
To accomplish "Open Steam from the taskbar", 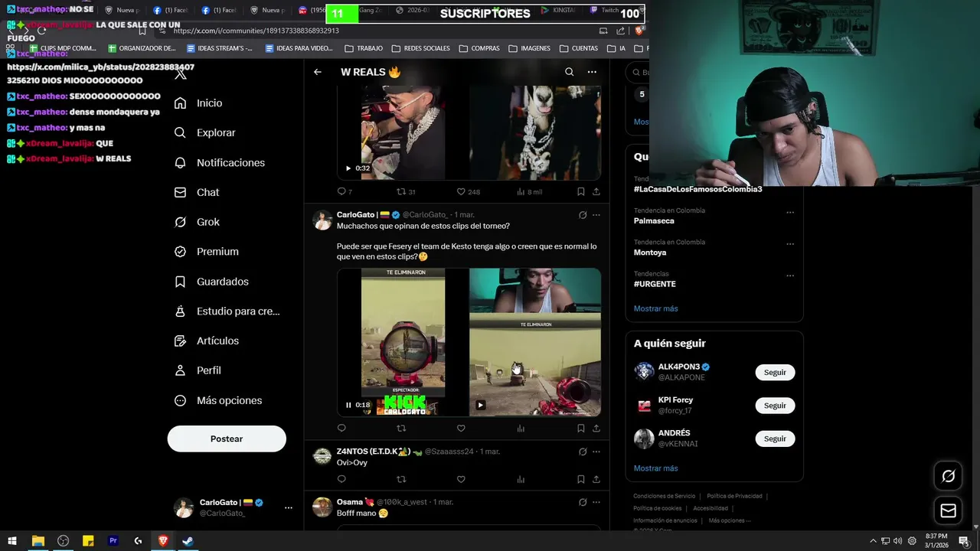I will point(188,541).
